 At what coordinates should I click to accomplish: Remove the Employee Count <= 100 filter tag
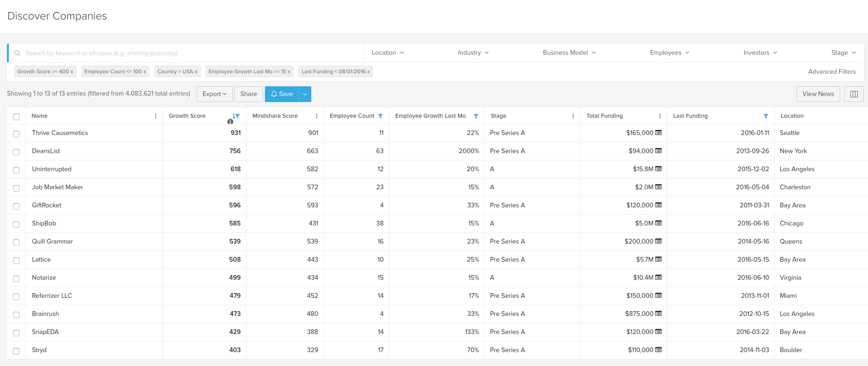coord(145,72)
